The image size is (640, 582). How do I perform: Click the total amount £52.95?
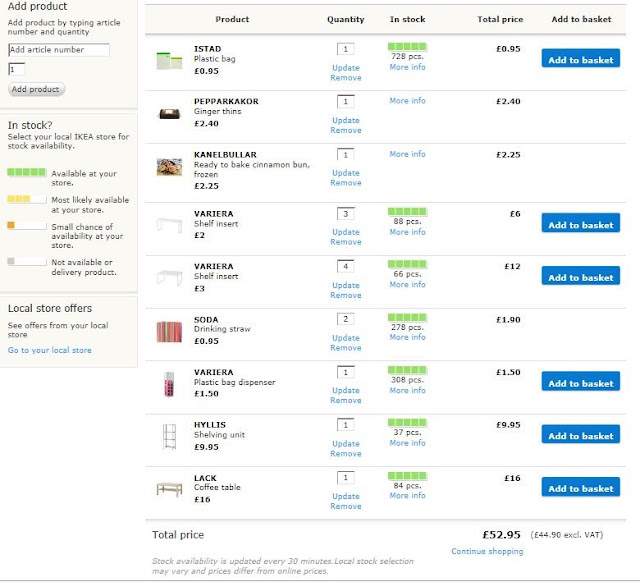click(501, 535)
